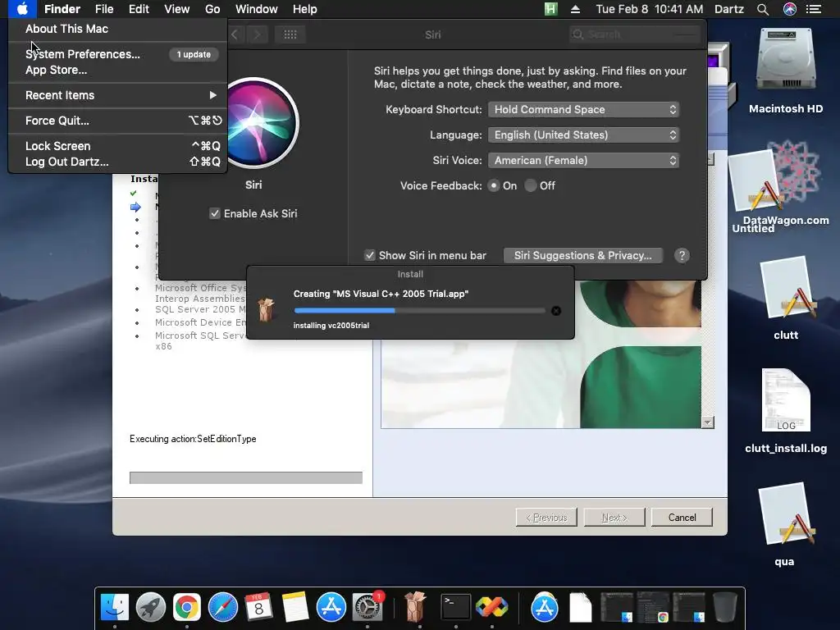Image resolution: width=840 pixels, height=630 pixels.
Task: Choose Lock Screen from Apple menu
Action: [x=118, y=146]
